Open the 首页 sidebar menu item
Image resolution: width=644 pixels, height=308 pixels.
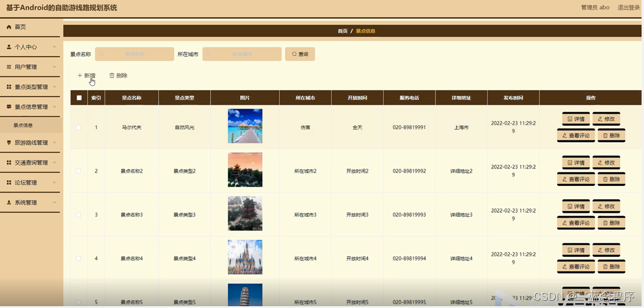pyautogui.click(x=31, y=27)
